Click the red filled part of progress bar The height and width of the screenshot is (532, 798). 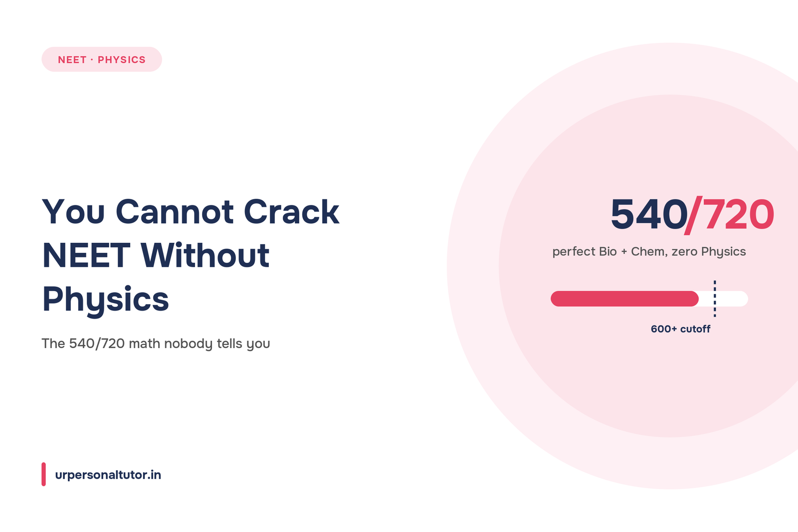624,299
